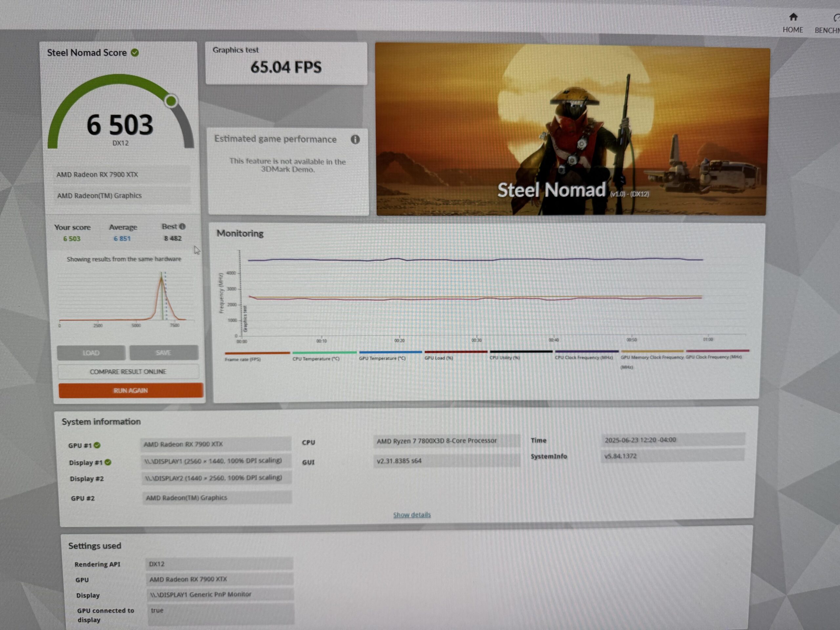Click the Steel Nomad Score validation checkmark
Screen dimensions: 840x630
pyautogui.click(x=135, y=52)
